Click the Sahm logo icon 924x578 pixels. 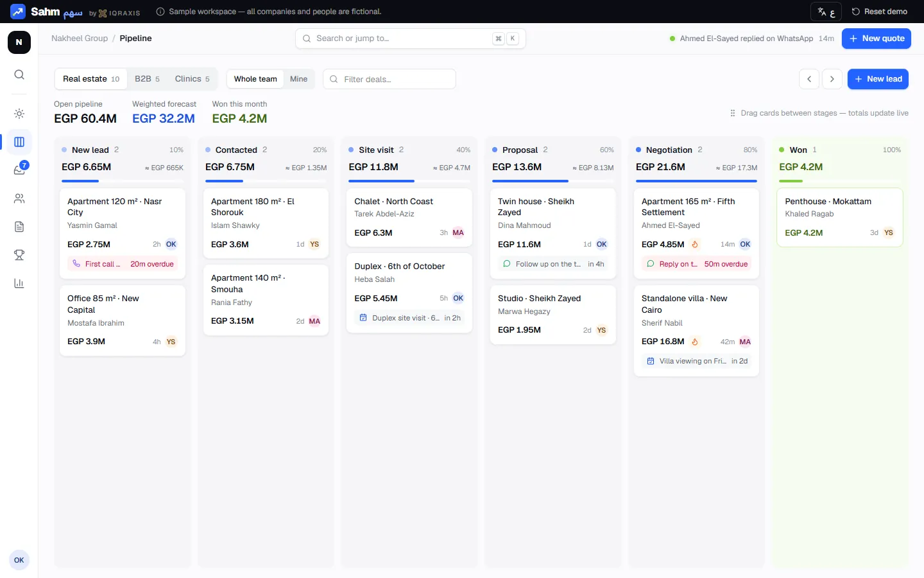pyautogui.click(x=18, y=12)
